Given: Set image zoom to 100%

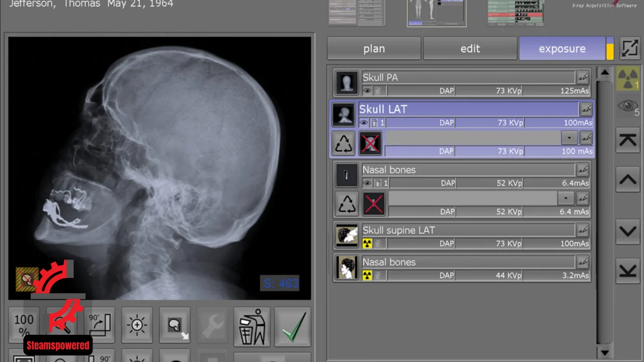Looking at the screenshot, I should 24,325.
